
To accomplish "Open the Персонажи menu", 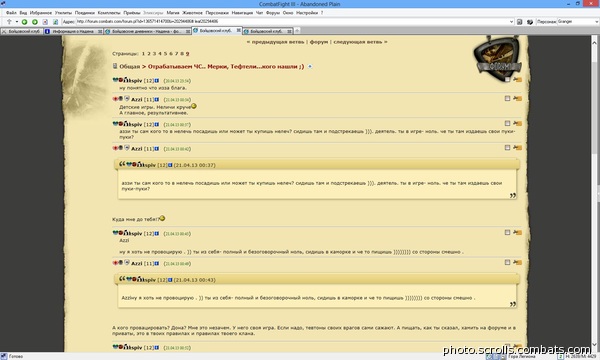I will 217,13.
